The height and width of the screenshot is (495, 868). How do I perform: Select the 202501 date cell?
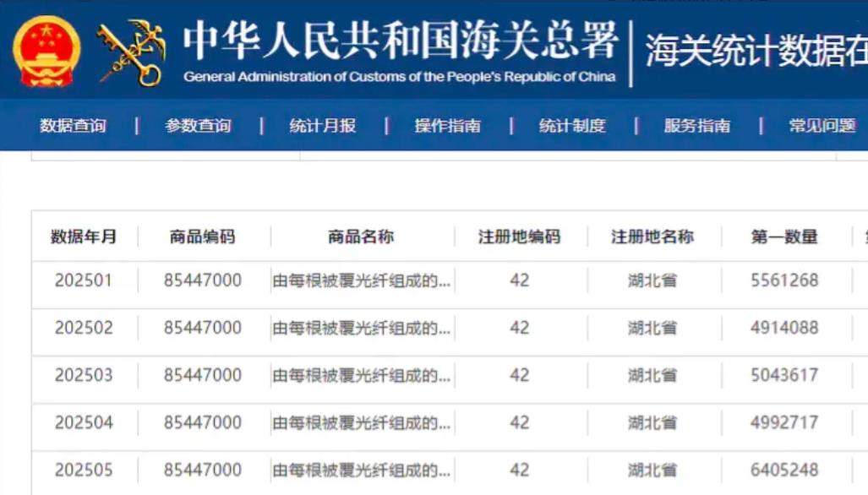tap(84, 280)
